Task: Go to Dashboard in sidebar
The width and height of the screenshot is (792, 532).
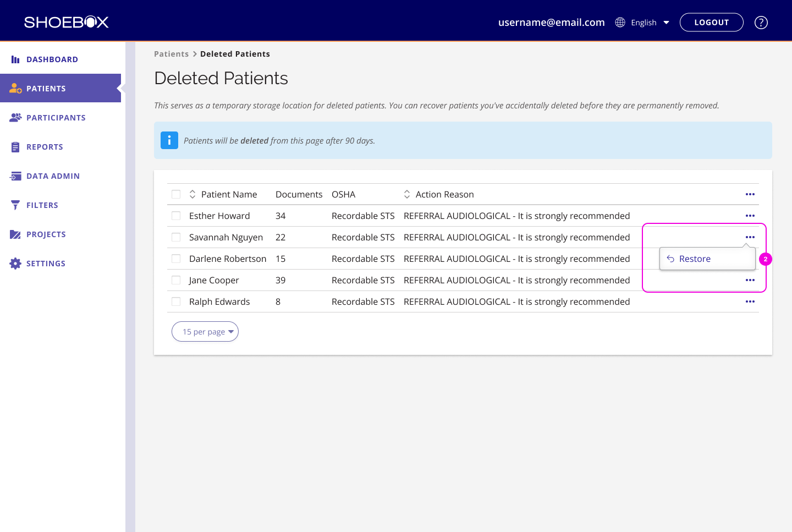Action: point(52,59)
